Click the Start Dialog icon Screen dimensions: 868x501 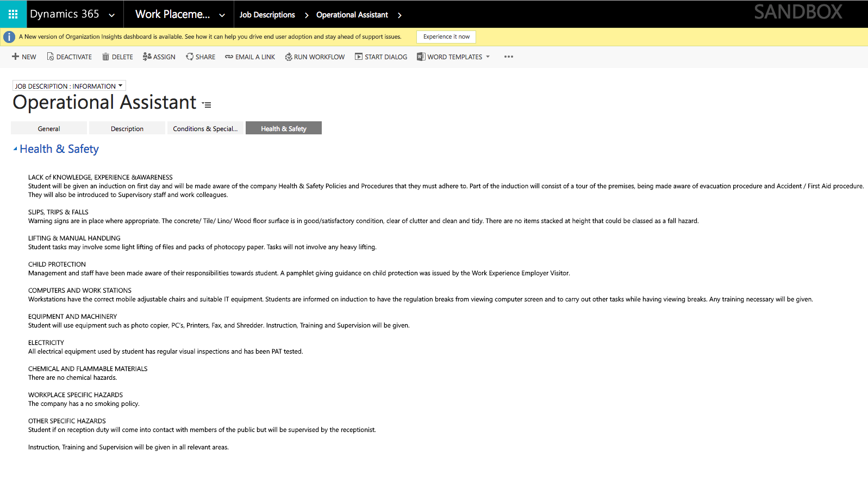point(359,57)
